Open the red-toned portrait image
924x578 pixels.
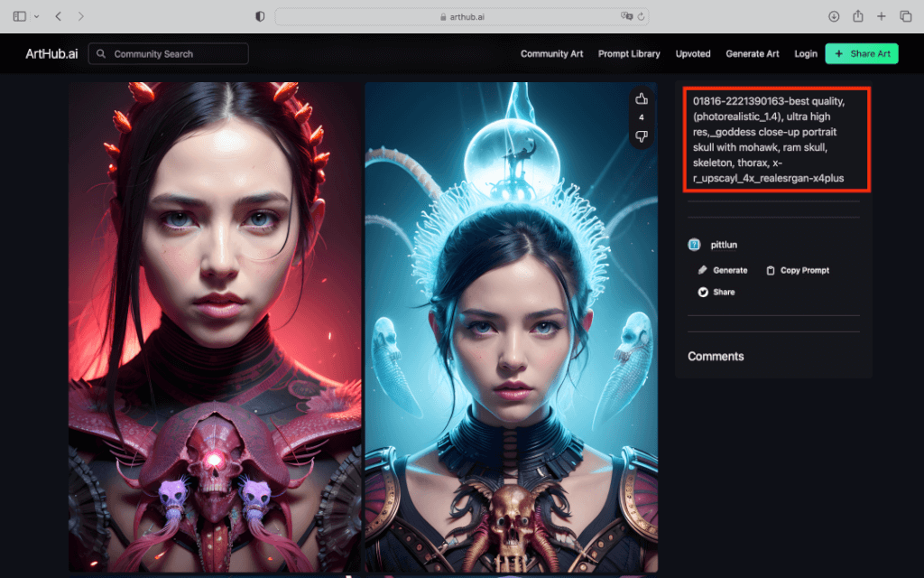(x=215, y=327)
